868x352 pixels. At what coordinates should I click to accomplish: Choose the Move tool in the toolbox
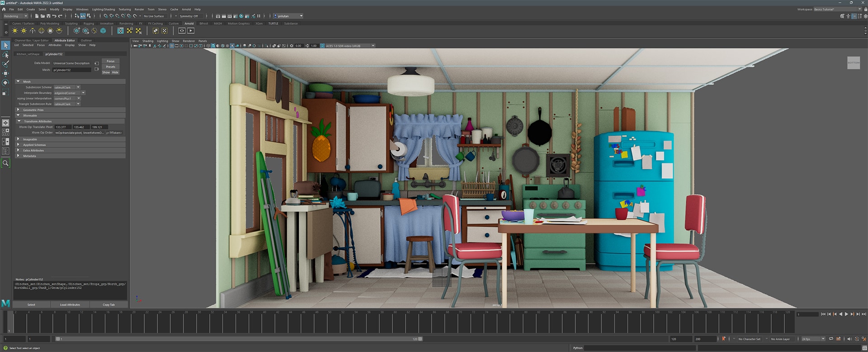[5, 73]
